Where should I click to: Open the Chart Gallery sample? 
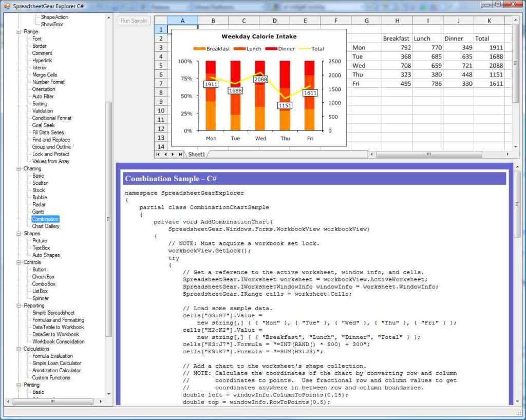pos(46,226)
